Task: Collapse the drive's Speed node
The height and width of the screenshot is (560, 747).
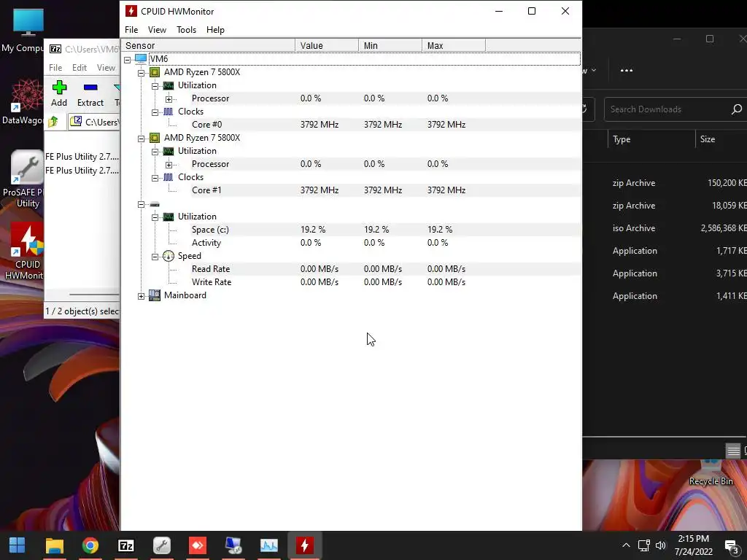Action: tap(155, 257)
